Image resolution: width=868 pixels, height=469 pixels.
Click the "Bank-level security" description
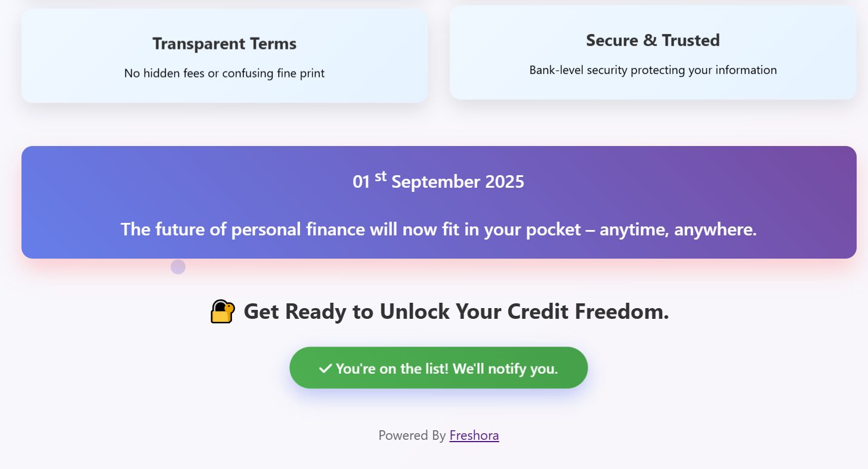(653, 70)
